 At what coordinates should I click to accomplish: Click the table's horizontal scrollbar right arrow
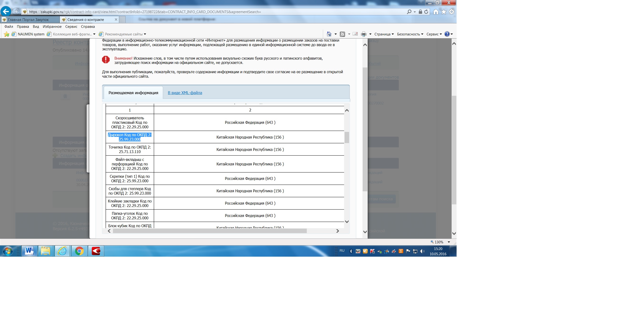337,231
